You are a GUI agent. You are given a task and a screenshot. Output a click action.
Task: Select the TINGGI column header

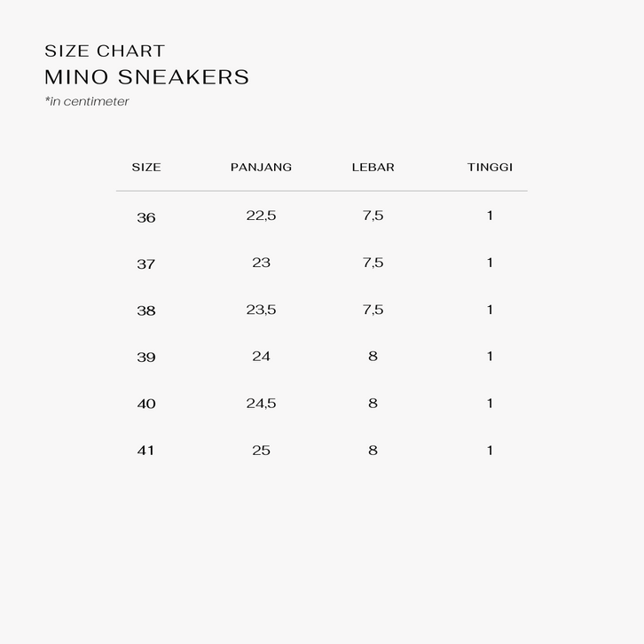click(x=490, y=167)
